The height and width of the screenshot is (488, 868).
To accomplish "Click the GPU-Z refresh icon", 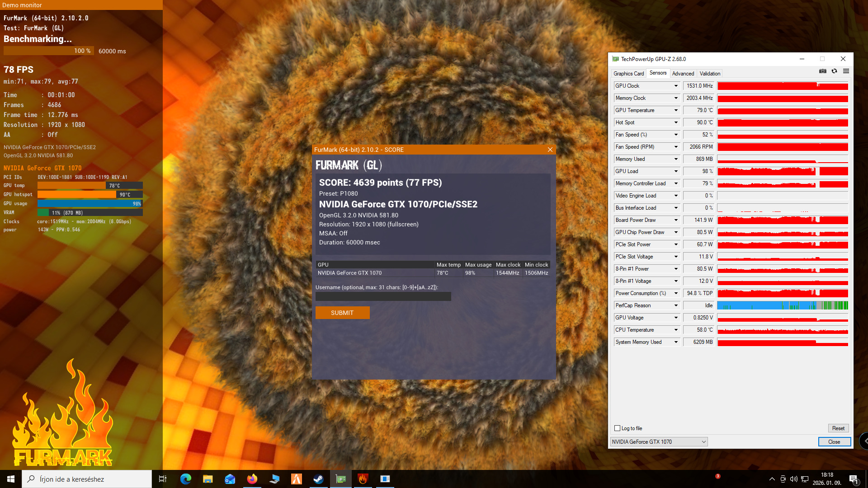I will 834,71.
